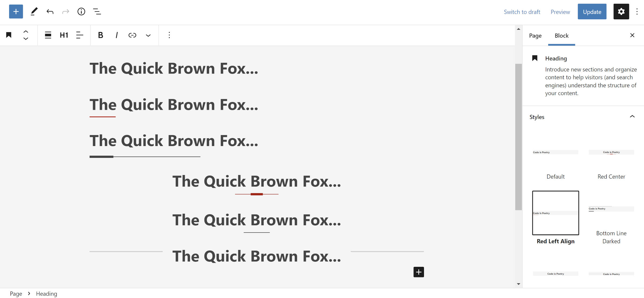Toggle italic formatting
The image size is (644, 298).
click(x=116, y=35)
